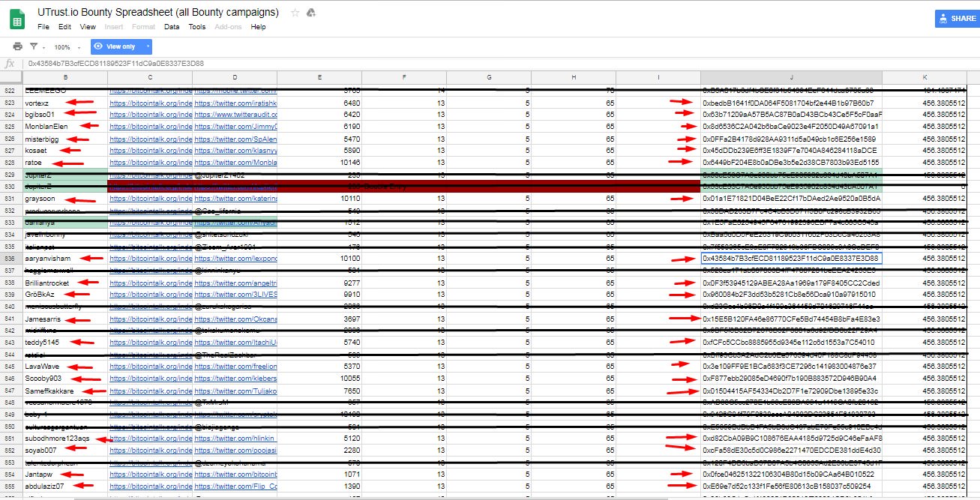Open the View menu
Image resolution: width=980 pixels, height=500 pixels.
[88, 27]
